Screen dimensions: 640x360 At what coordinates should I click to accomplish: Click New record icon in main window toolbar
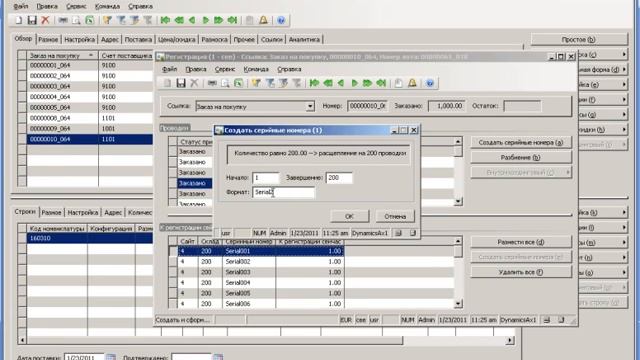19,20
